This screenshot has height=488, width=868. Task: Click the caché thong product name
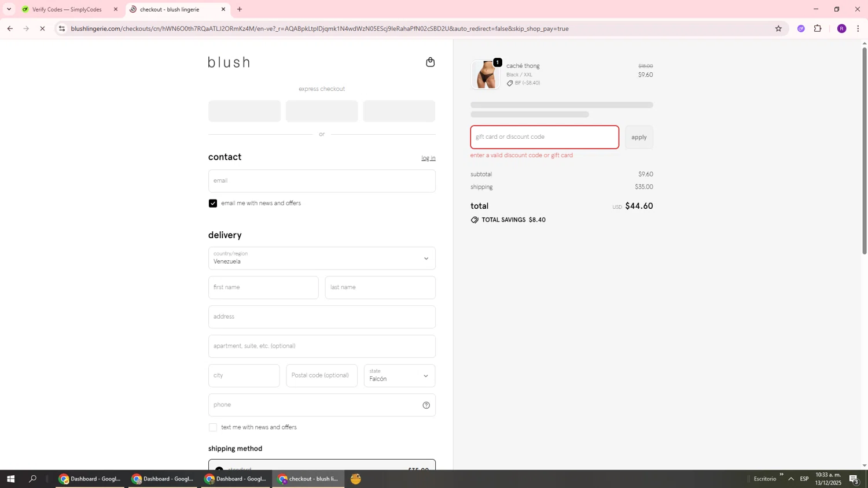click(x=523, y=66)
